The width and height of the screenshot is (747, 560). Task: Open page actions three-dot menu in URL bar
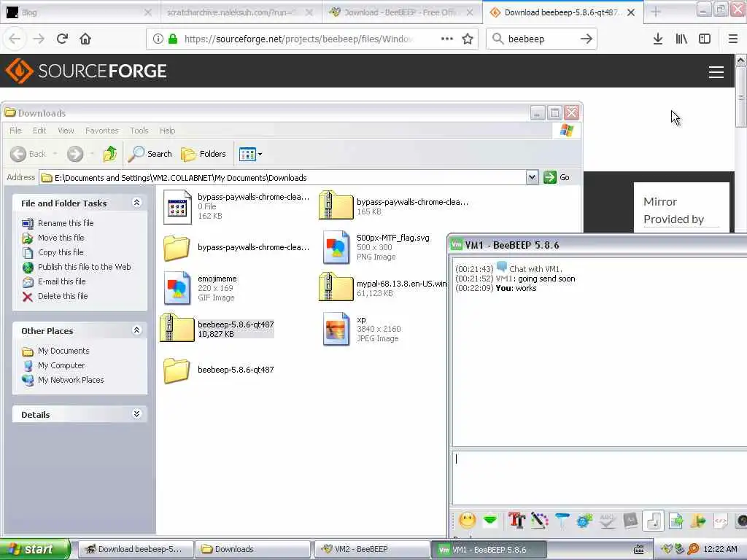pos(447,39)
